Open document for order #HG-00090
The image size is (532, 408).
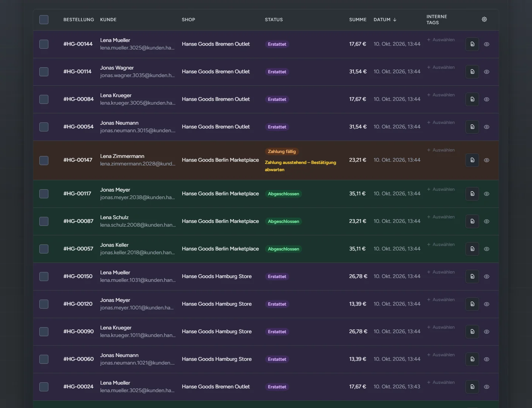472,332
